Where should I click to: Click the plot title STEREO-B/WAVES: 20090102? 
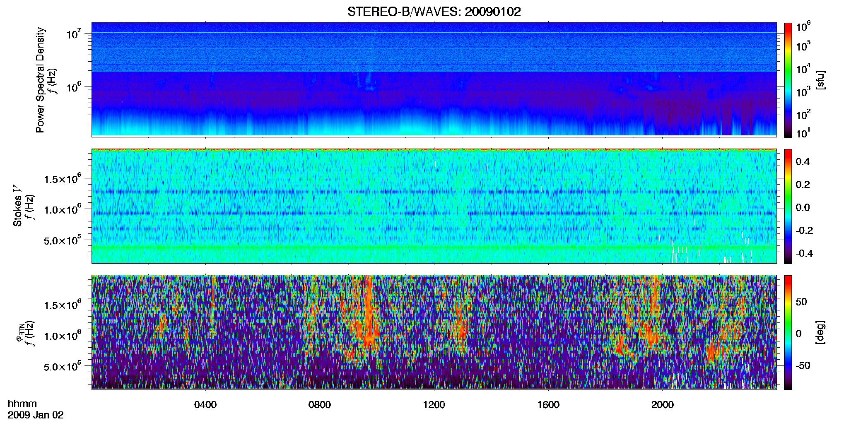click(434, 12)
